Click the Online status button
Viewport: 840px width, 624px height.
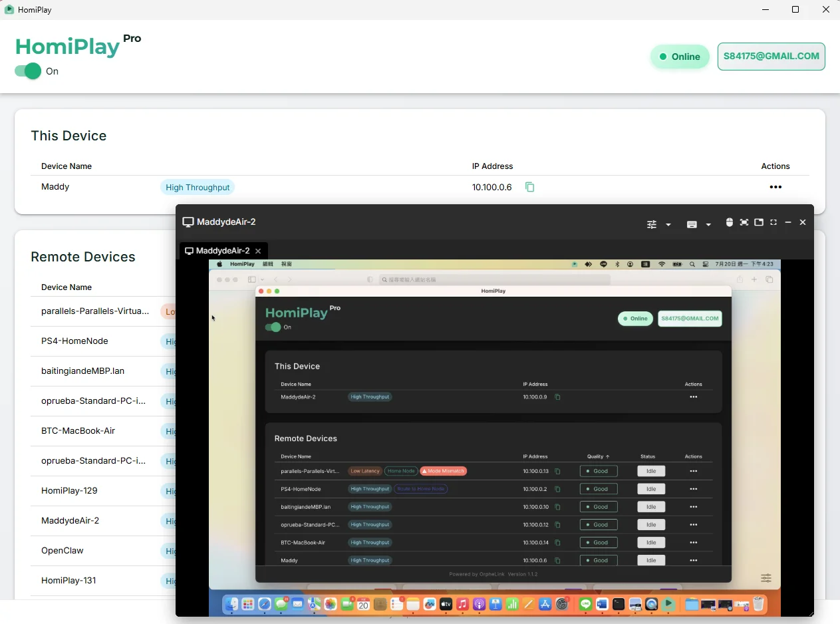coord(679,57)
